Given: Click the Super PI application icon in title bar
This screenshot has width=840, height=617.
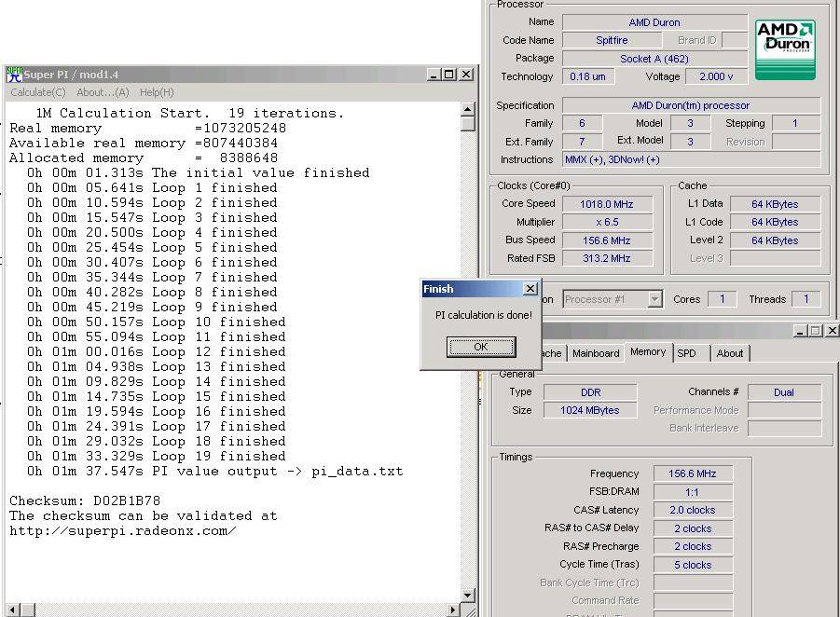Looking at the screenshot, I should 15,75.
